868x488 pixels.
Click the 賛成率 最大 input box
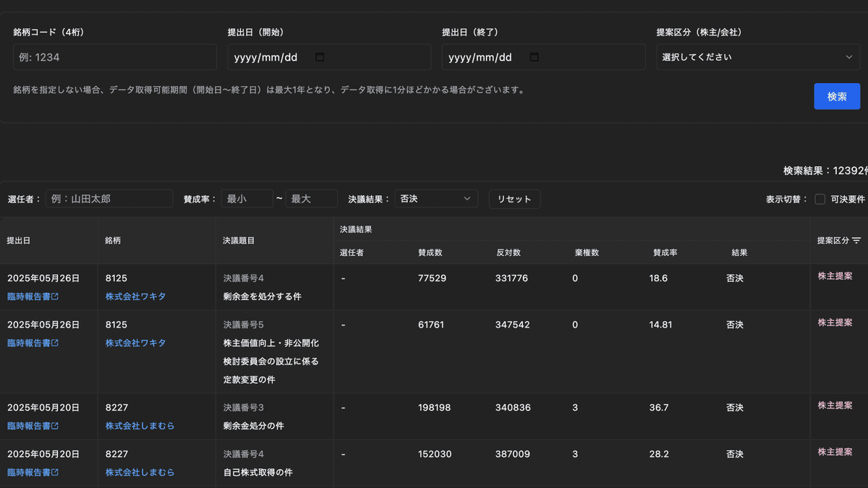tap(311, 199)
